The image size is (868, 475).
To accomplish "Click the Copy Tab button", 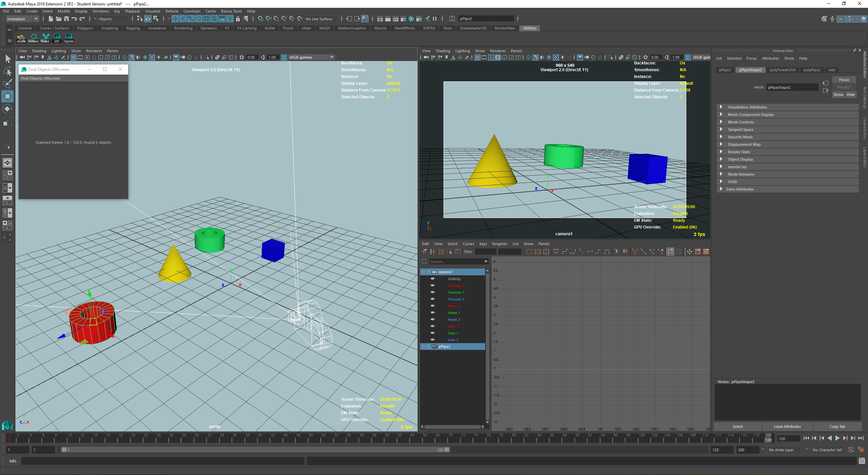I will 837,427.
